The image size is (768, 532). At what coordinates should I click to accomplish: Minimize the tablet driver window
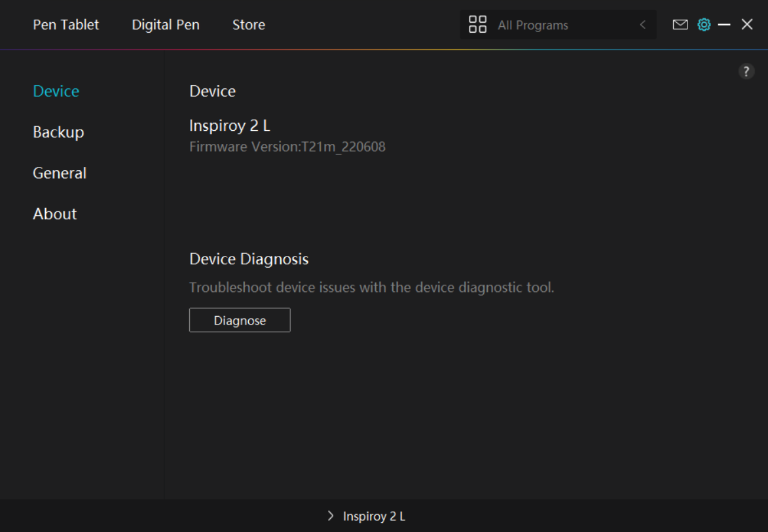point(724,25)
